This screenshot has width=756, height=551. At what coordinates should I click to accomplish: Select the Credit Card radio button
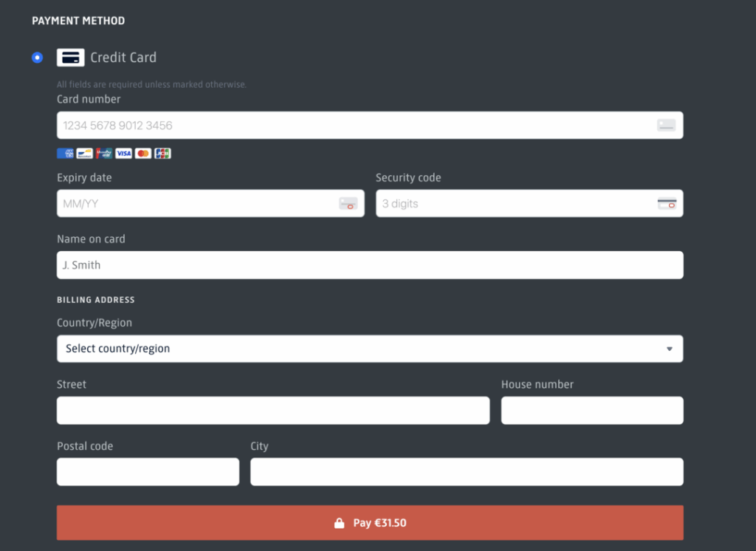38,58
